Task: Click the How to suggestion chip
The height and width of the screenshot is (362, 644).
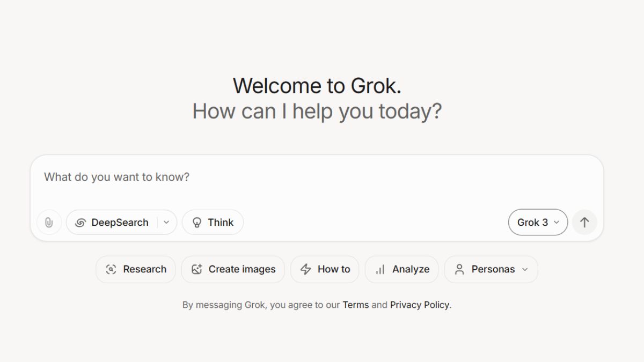Action: coord(325,269)
